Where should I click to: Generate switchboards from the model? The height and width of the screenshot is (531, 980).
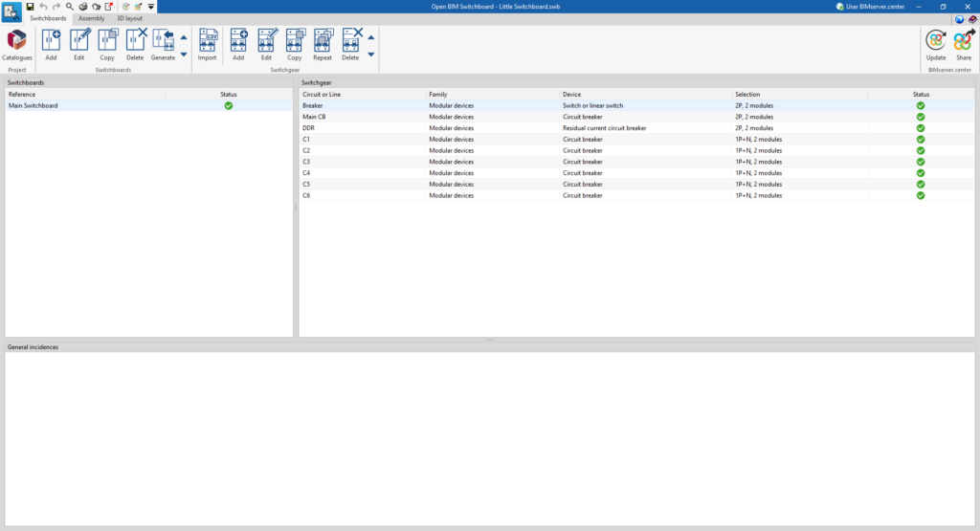tap(163, 45)
